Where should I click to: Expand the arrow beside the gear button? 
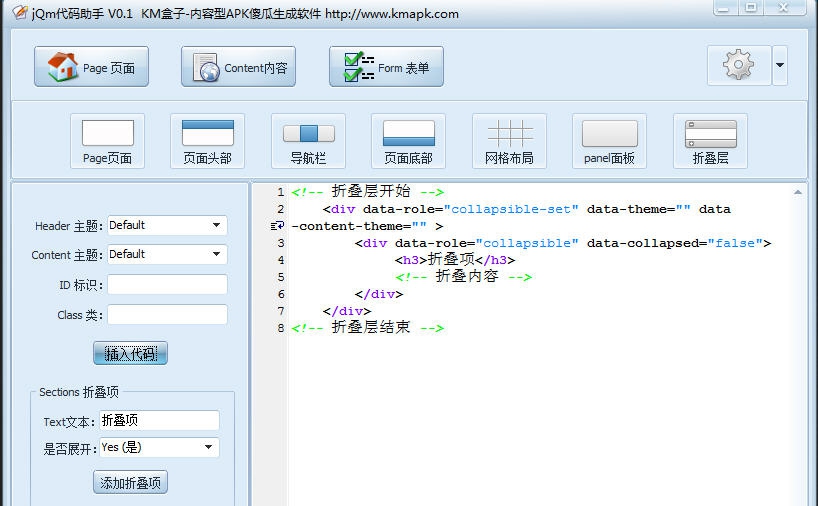coord(780,65)
